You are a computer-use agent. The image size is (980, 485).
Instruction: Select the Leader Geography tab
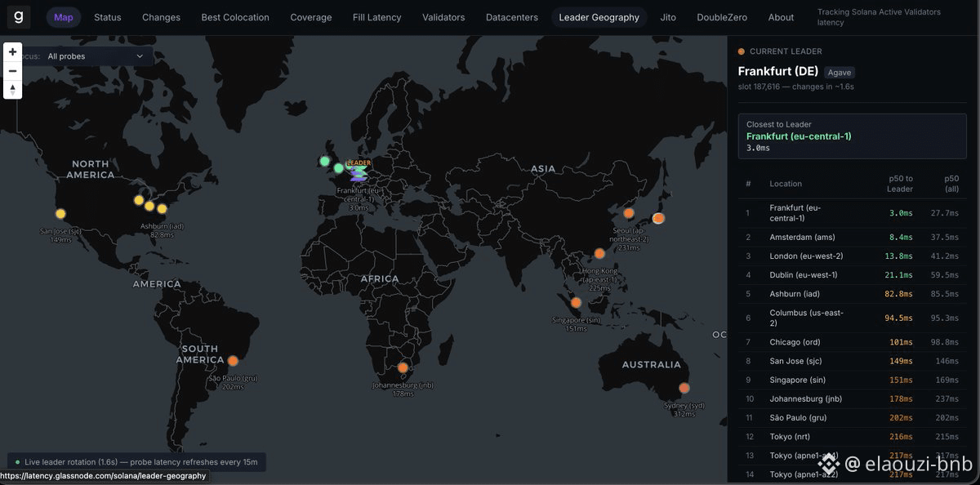tap(599, 17)
